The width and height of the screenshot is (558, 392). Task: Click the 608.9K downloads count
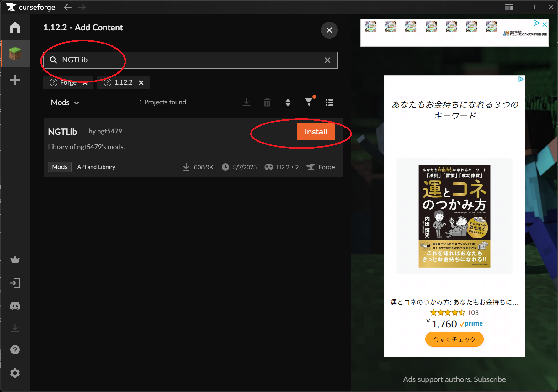pyautogui.click(x=204, y=167)
